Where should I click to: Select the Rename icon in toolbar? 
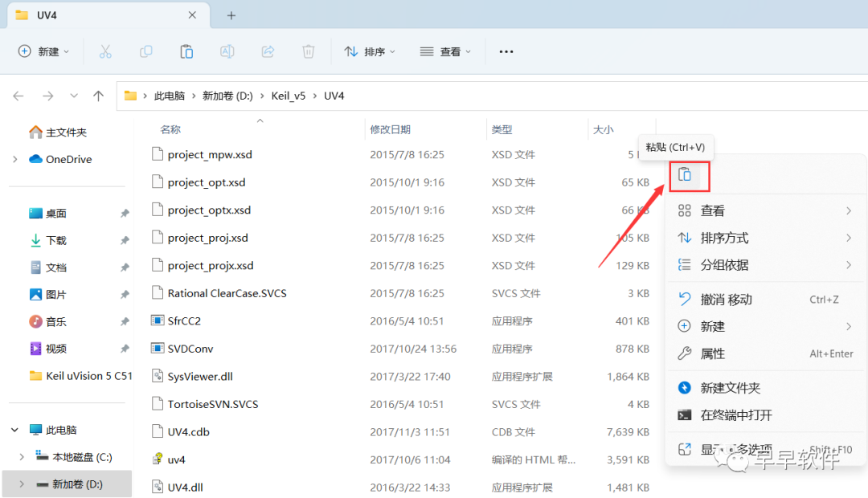click(x=227, y=51)
